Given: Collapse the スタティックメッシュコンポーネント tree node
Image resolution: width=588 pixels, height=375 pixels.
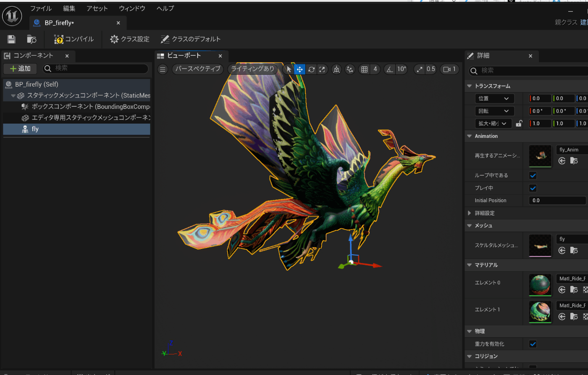Looking at the screenshot, I should click(13, 96).
